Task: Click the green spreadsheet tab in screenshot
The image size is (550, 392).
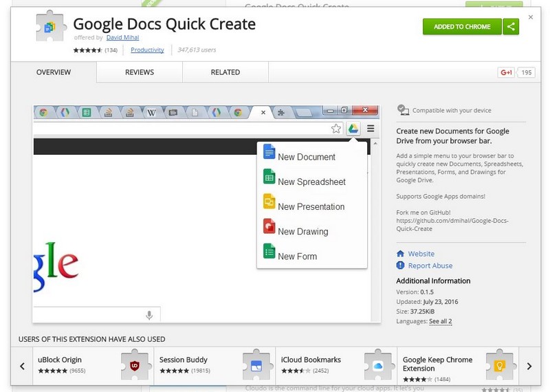Action: (87, 113)
